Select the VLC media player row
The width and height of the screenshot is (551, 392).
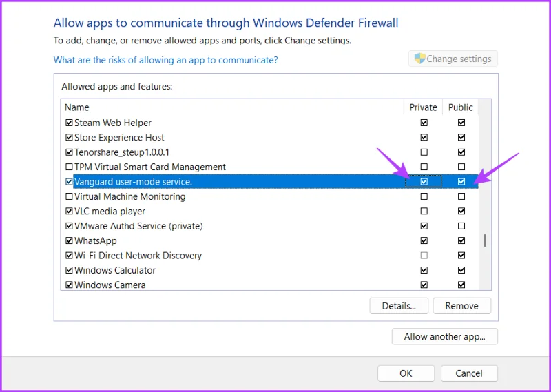(x=270, y=212)
